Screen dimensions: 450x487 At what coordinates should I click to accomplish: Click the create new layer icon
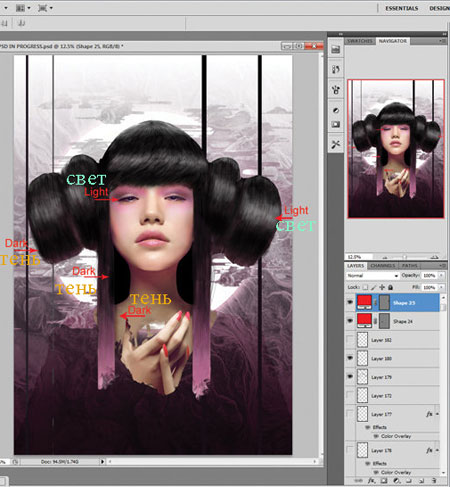421,481
